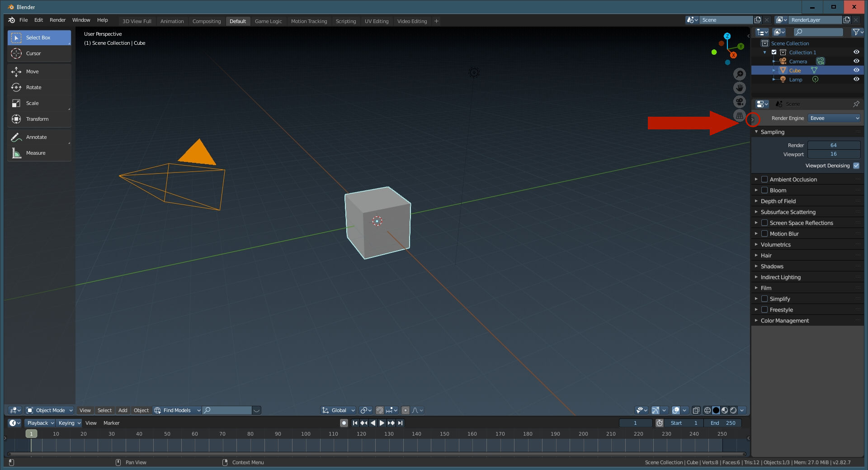This screenshot has width=868, height=470.
Task: Add a new workspace tab
Action: click(x=436, y=21)
